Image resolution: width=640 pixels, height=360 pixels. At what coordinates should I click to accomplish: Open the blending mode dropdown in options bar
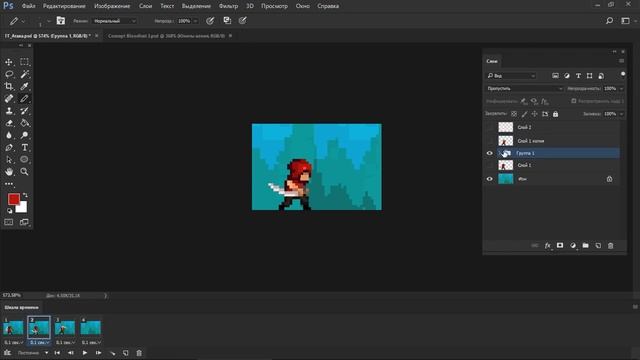[114, 21]
